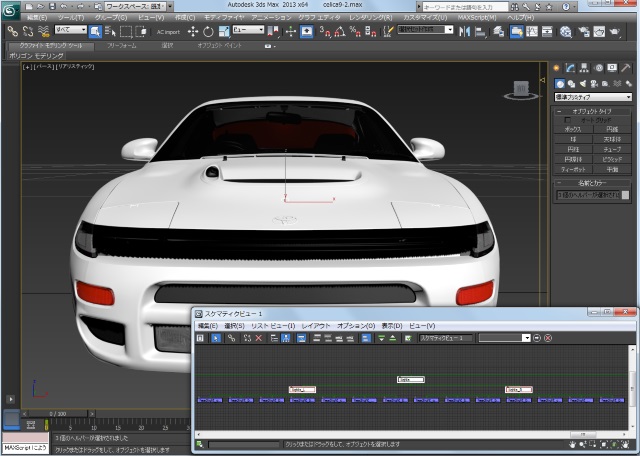The width and height of the screenshot is (640, 456).
Task: Collapse the 名前とカラー rollout
Action: pos(593,183)
